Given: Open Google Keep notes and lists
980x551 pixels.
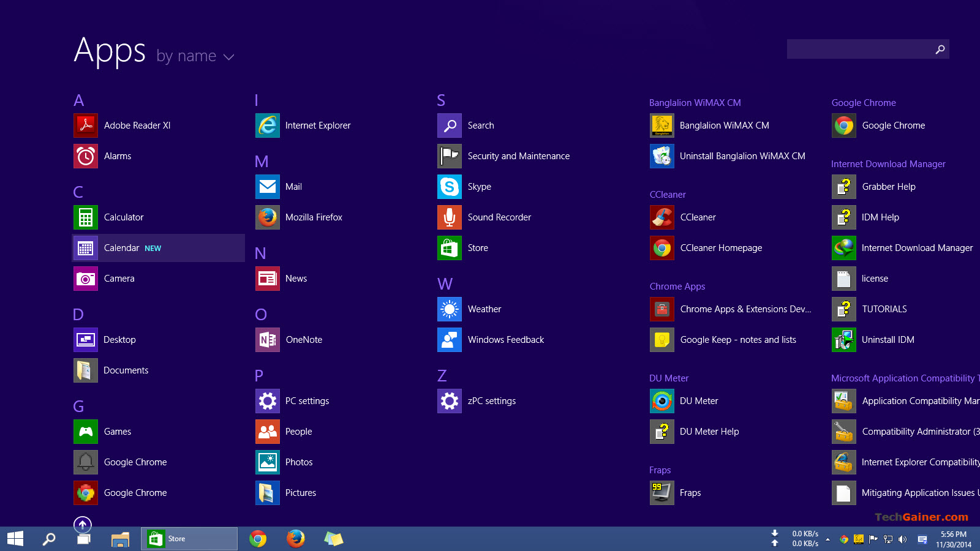Looking at the screenshot, I should (737, 340).
